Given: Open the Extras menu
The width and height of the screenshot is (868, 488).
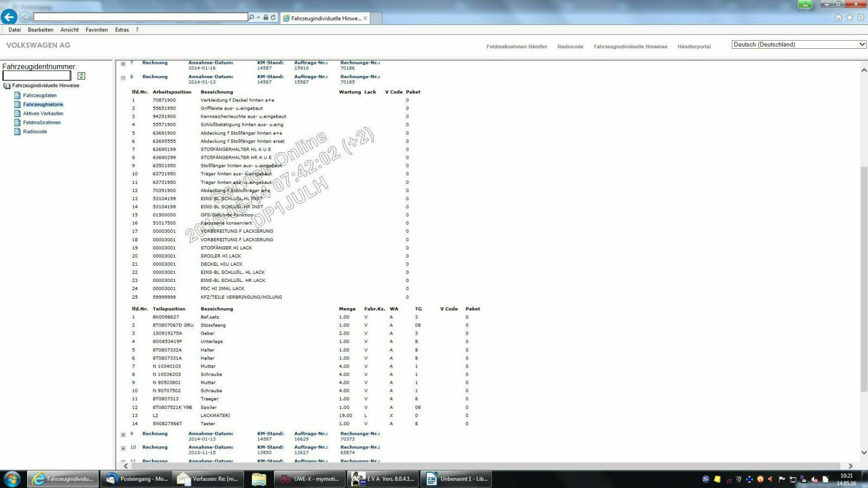Looking at the screenshot, I should pyautogui.click(x=122, y=30).
